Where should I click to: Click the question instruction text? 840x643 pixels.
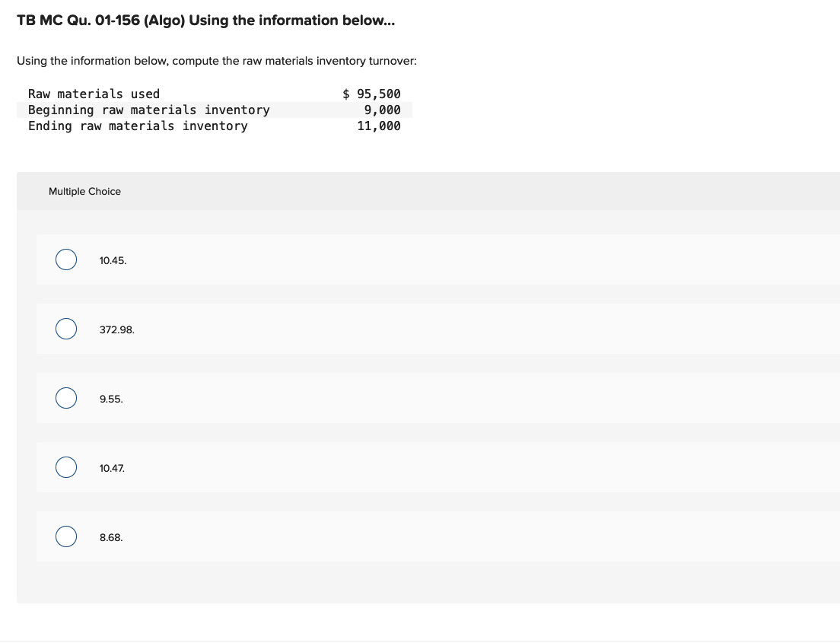pos(218,60)
